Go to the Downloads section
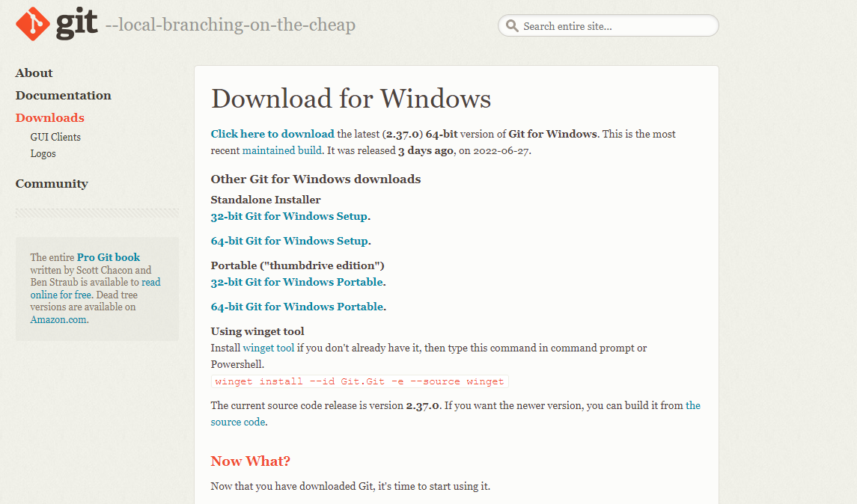The image size is (857, 504). (x=49, y=118)
